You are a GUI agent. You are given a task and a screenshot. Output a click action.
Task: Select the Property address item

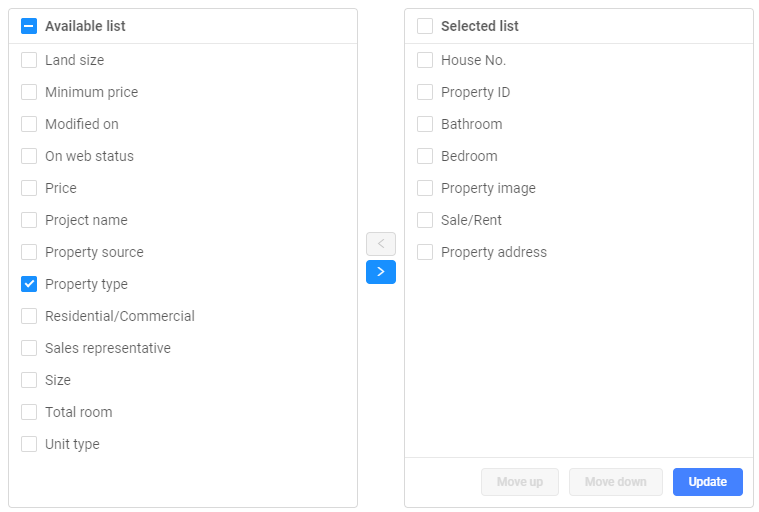(425, 252)
